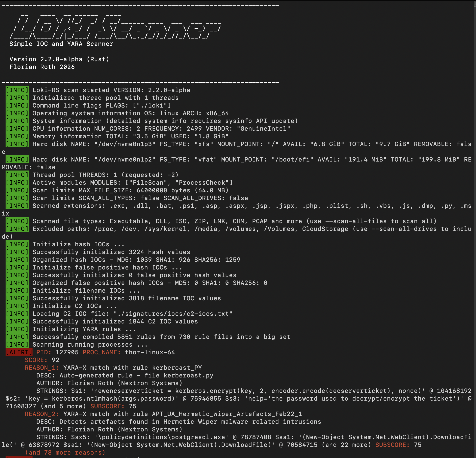Select the Version 2.2.0-alpha line
476x458 pixels.
(59, 59)
